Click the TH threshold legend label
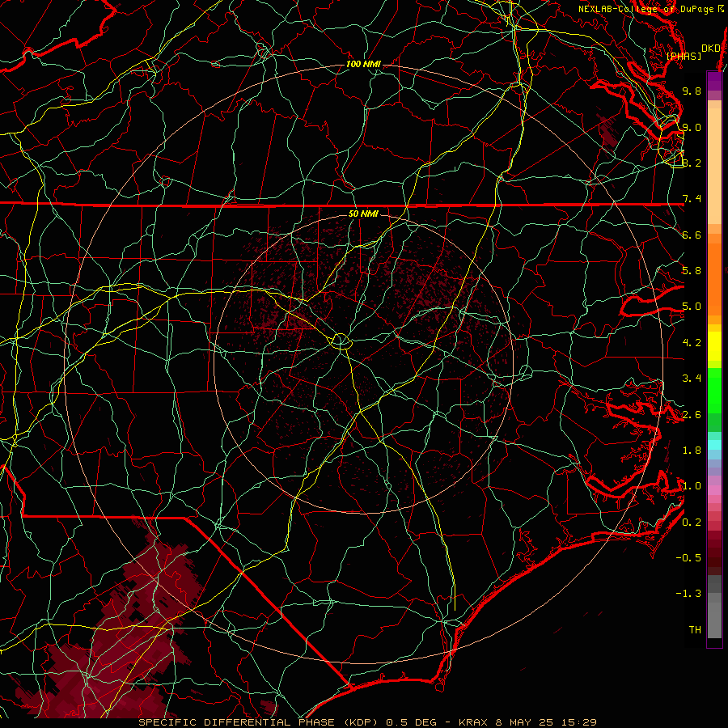 click(695, 630)
